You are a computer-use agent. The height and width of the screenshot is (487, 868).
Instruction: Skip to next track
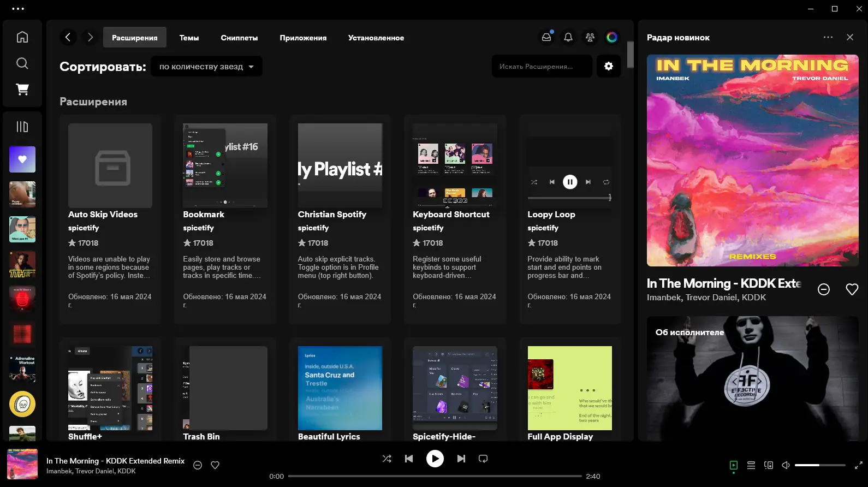point(461,459)
